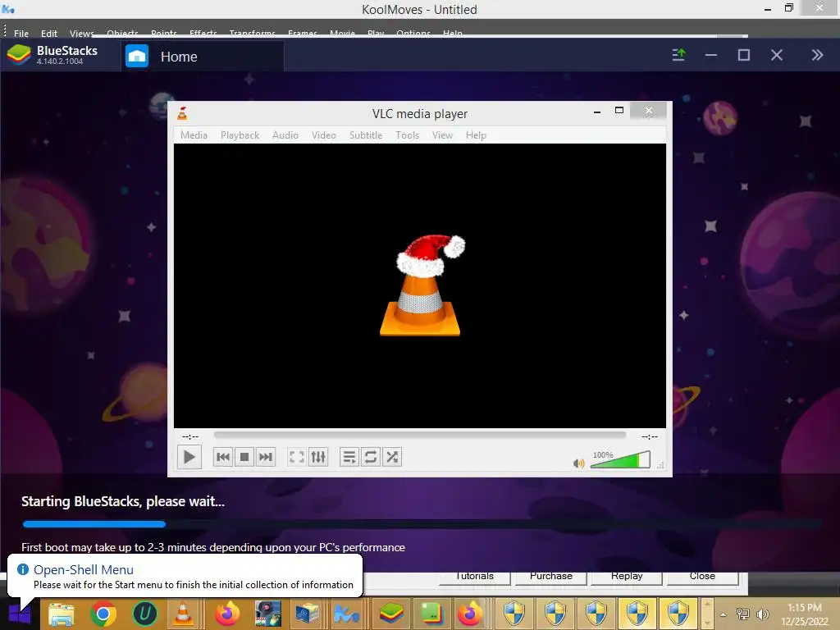Launch Google Chrome from the taskbar
Screen dimensions: 840x630
pyautogui.click(x=103, y=614)
